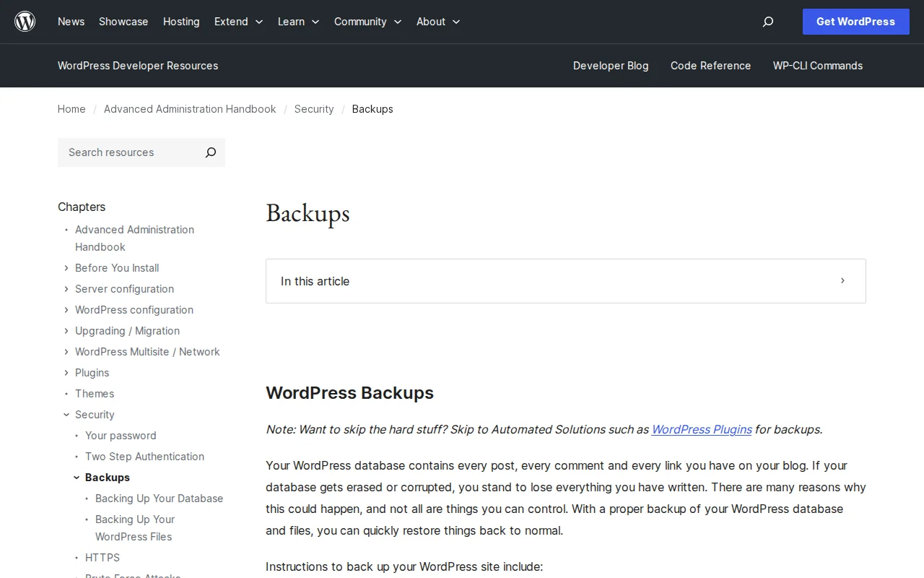Click the Home breadcrumb link
924x578 pixels.
pyautogui.click(x=71, y=109)
